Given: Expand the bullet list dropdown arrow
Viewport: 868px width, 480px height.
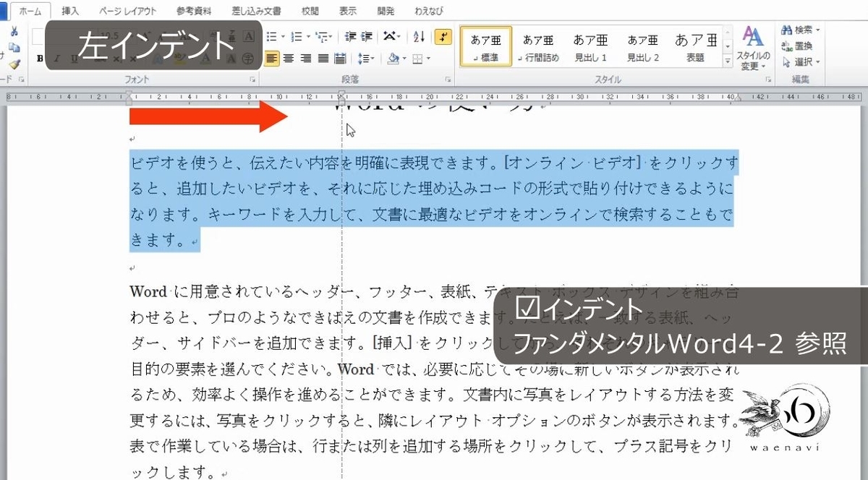Looking at the screenshot, I should coord(282,36).
